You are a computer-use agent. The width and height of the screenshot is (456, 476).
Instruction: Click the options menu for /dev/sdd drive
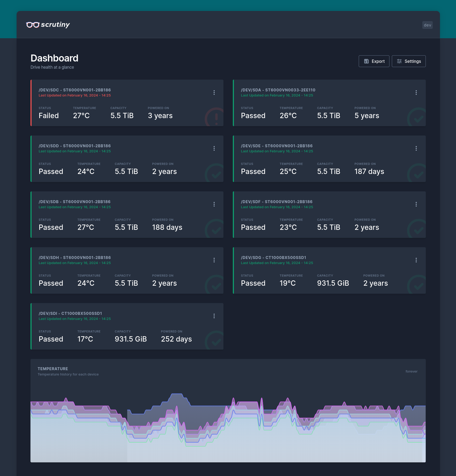(x=214, y=148)
